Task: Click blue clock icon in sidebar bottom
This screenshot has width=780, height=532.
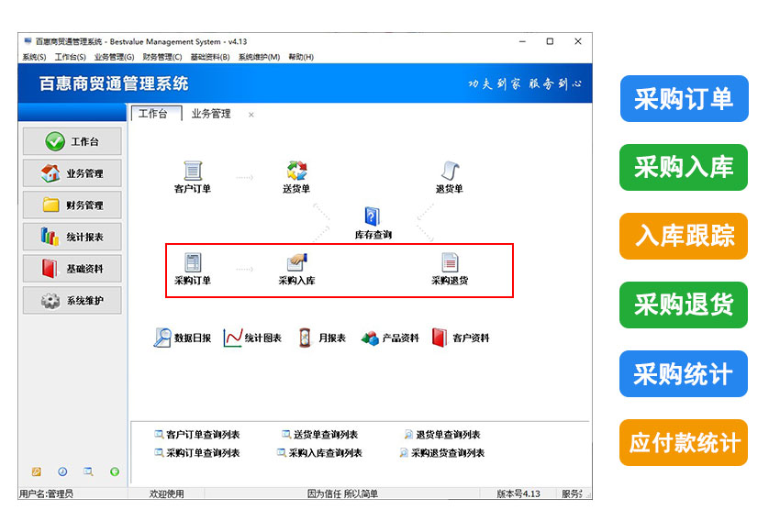Action: [x=62, y=471]
